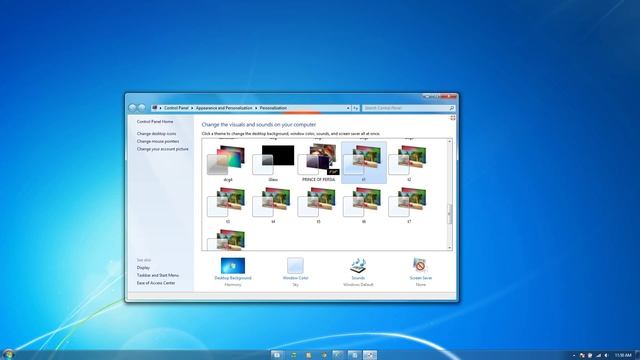Select the theme labeled 61
The width and height of the screenshot is (640, 360).
point(364,162)
